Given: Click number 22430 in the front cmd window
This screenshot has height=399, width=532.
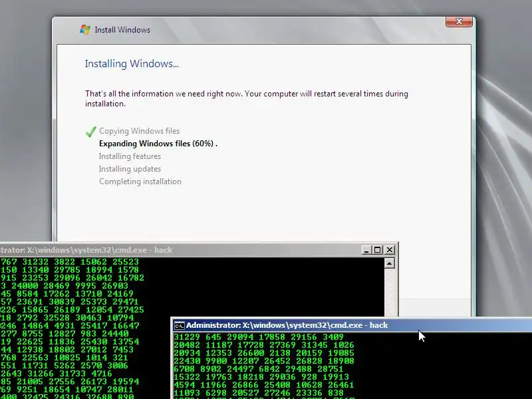Looking at the screenshot, I should point(187,361).
